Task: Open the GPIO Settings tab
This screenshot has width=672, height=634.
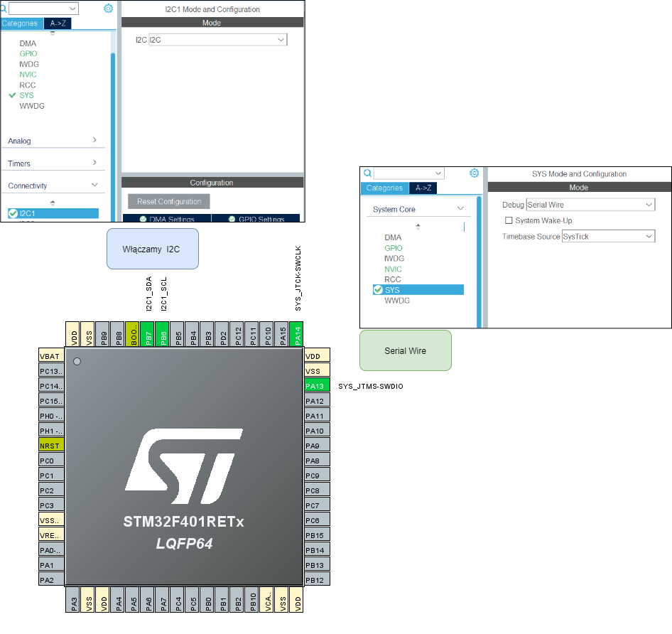Action: coord(256,219)
